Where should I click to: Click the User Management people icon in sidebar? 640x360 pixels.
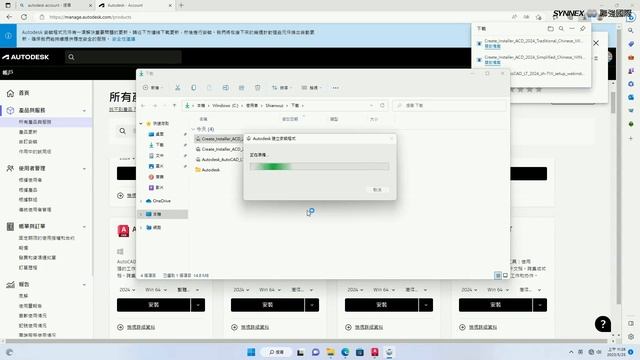click(10, 168)
